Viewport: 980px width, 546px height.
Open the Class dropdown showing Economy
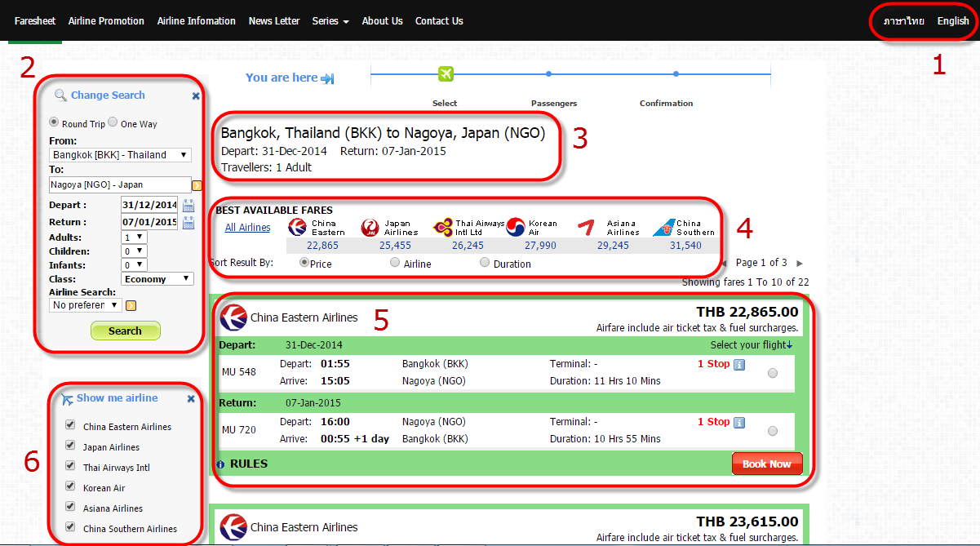point(157,279)
